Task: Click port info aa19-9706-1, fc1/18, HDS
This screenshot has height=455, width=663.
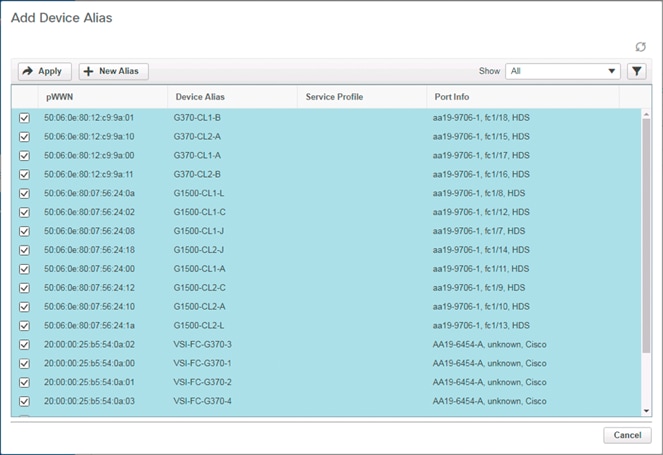Action: (x=481, y=118)
